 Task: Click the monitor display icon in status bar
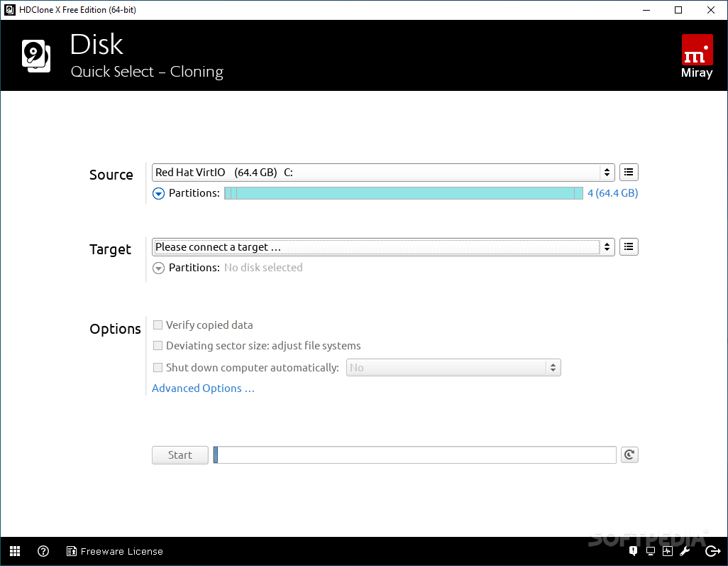pos(651,551)
